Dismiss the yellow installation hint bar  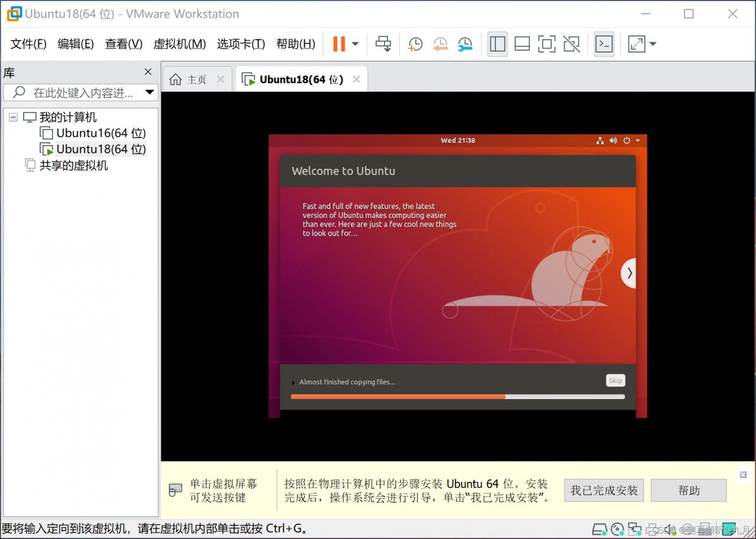(x=743, y=475)
